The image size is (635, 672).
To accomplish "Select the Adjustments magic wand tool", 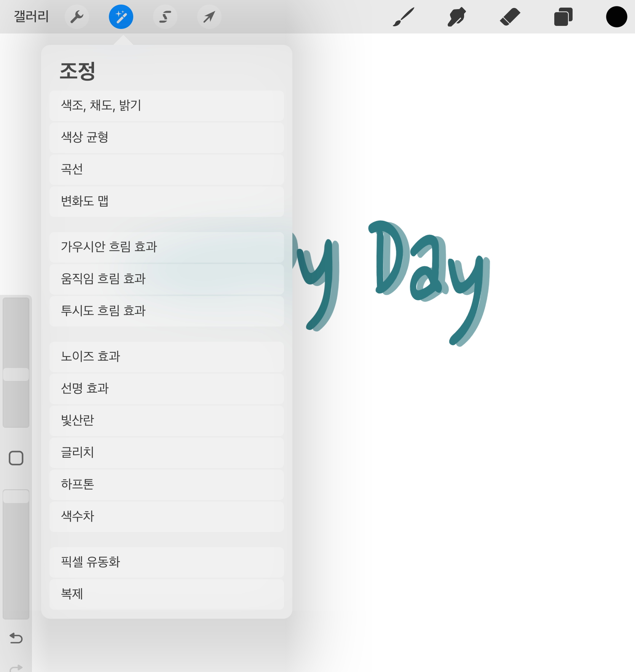I will coord(121,16).
